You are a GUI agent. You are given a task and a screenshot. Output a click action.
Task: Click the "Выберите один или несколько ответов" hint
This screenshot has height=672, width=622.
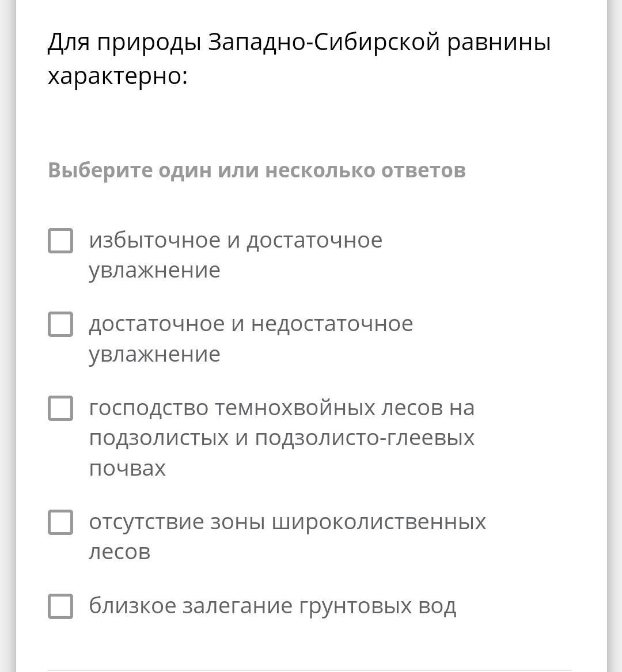[x=257, y=170]
